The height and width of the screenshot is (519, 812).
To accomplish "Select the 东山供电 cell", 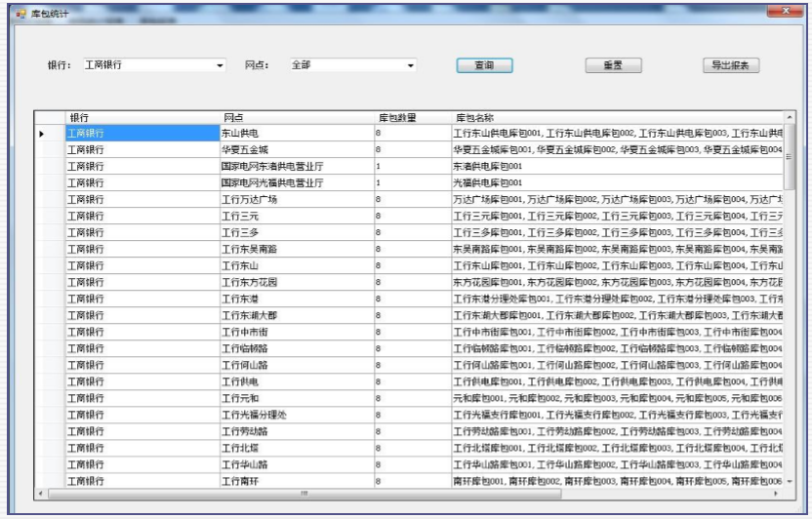I will click(x=298, y=133).
